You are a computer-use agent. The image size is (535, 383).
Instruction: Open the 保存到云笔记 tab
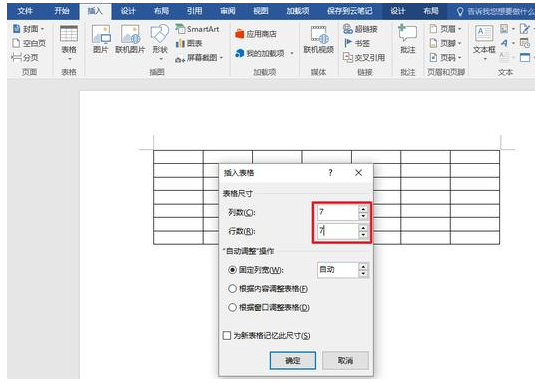[x=350, y=11]
